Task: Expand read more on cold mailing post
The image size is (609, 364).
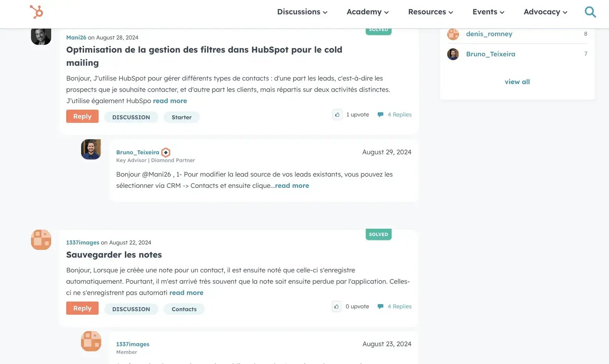Action: 170,101
